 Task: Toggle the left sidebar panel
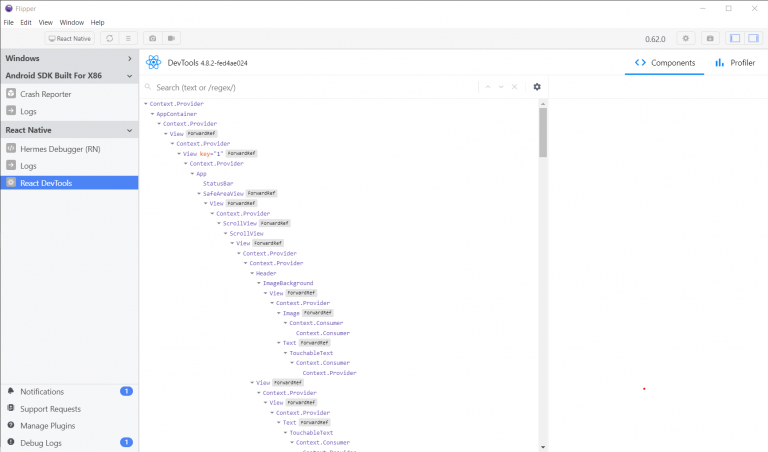coord(735,38)
